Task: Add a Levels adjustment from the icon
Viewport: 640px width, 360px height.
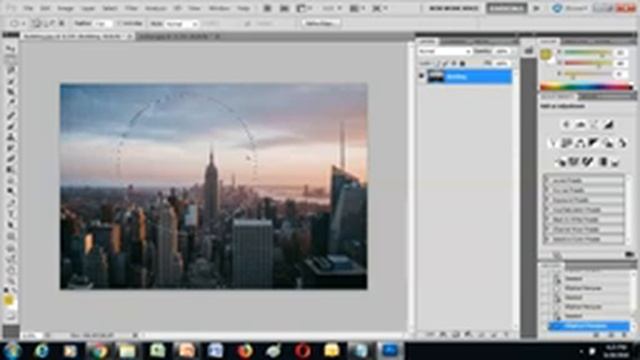Action: [580, 124]
